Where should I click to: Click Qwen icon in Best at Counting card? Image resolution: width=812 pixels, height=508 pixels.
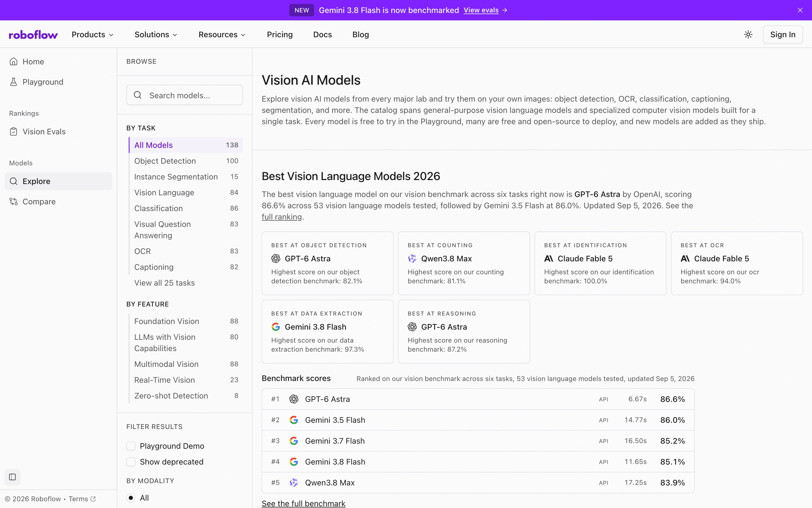pos(412,259)
